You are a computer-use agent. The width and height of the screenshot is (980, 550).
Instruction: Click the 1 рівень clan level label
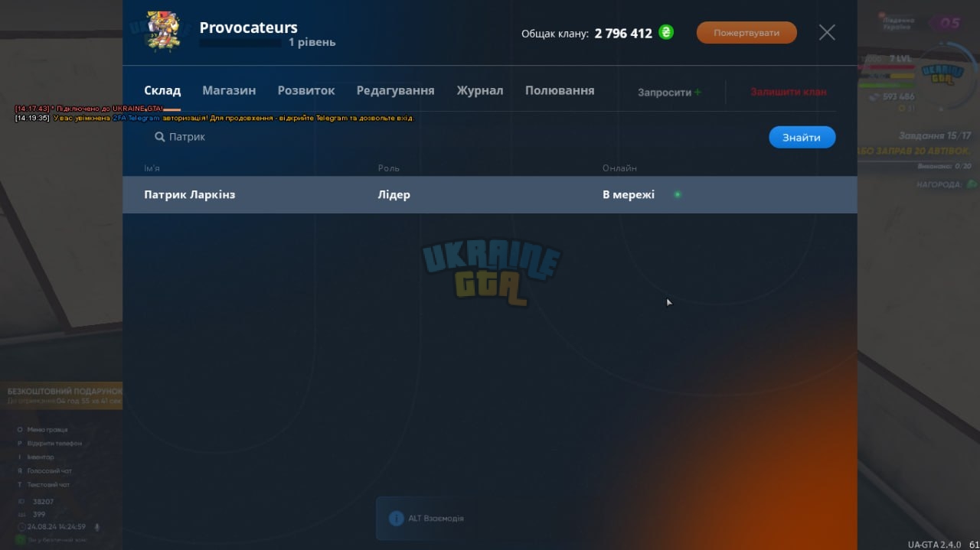pyautogui.click(x=312, y=42)
